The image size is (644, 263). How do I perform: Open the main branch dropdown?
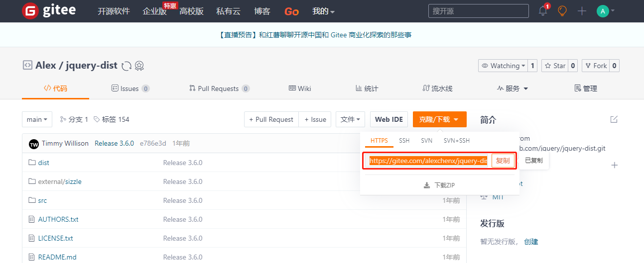pos(37,119)
